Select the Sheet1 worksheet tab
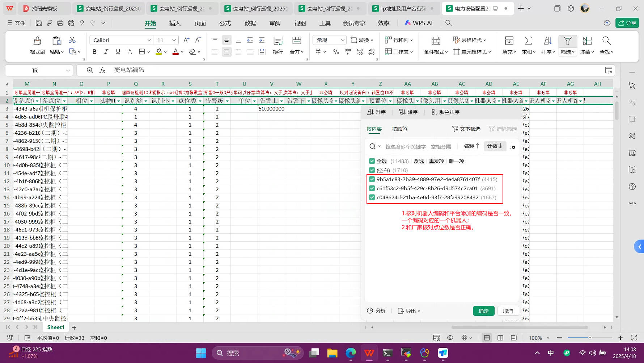 [56, 327]
